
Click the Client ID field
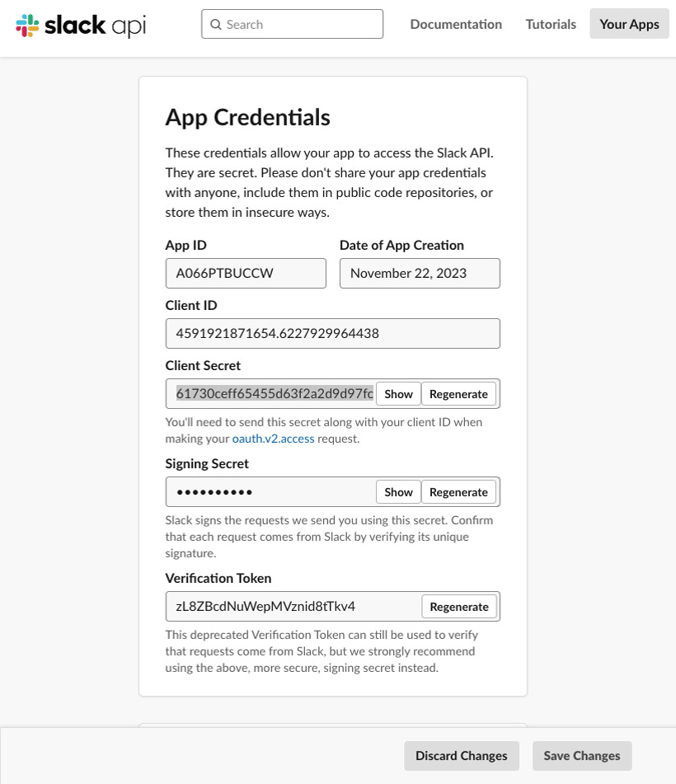pos(332,334)
